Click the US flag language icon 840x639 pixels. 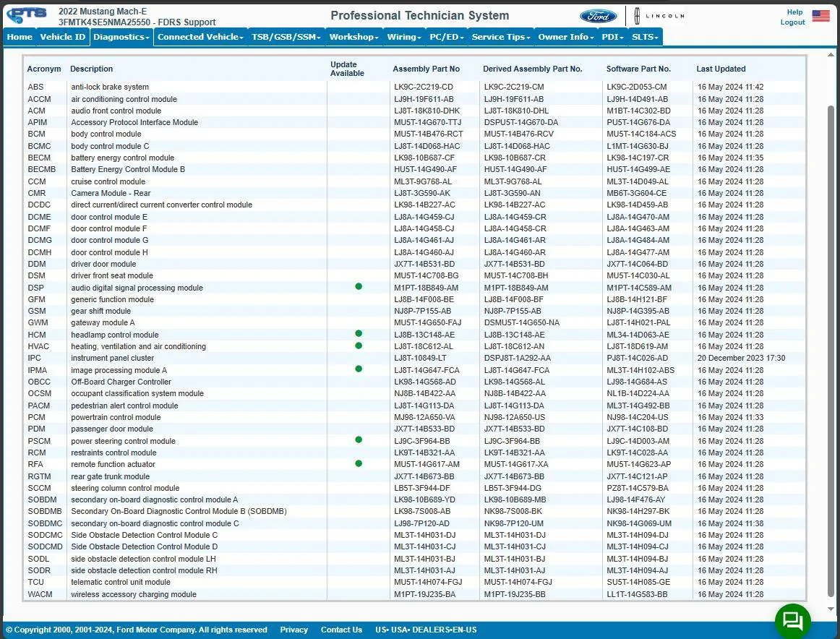pyautogui.click(x=820, y=15)
